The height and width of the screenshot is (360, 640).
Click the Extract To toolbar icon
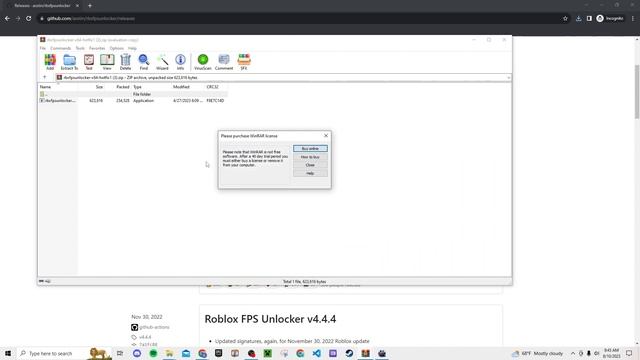coord(69,62)
